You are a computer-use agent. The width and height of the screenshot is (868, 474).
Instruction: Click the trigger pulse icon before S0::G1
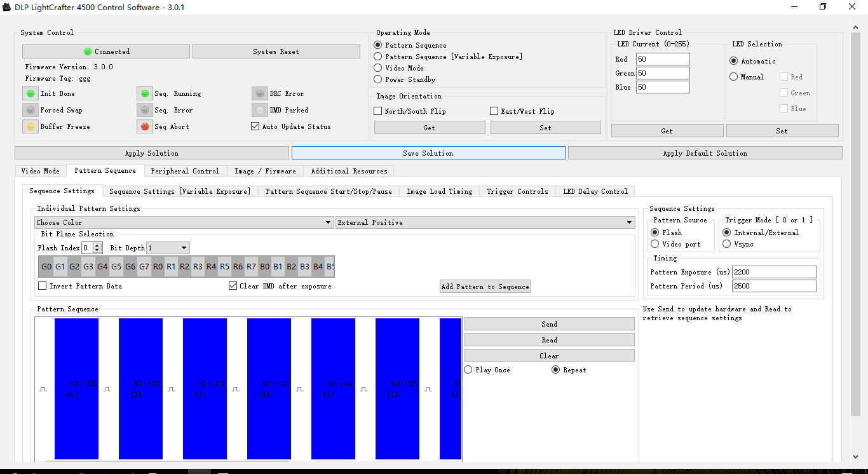pos(107,389)
